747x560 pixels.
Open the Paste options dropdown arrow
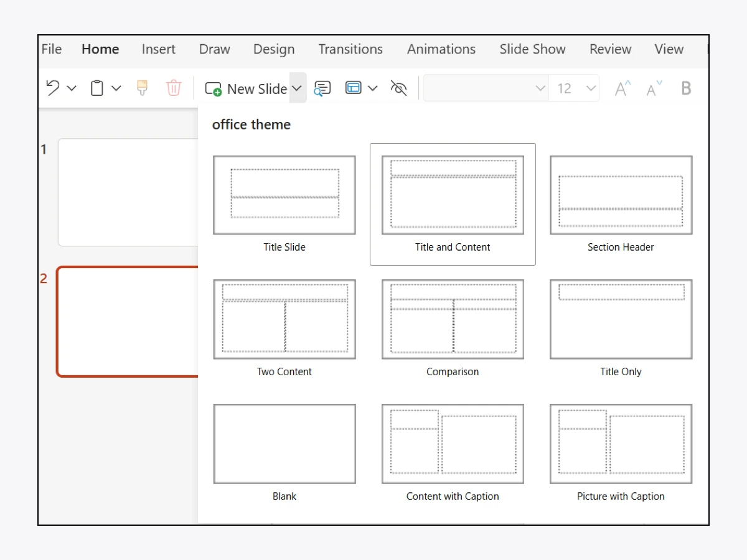(x=116, y=88)
